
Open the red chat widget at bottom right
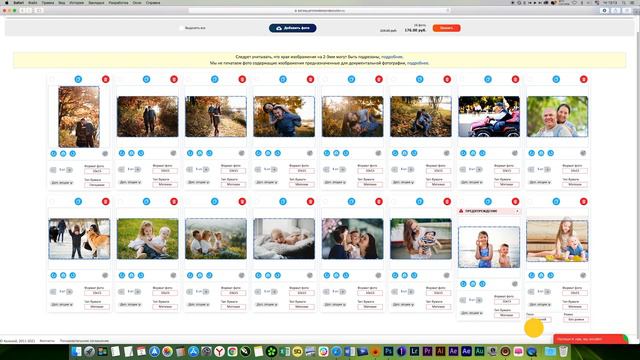pos(591,339)
